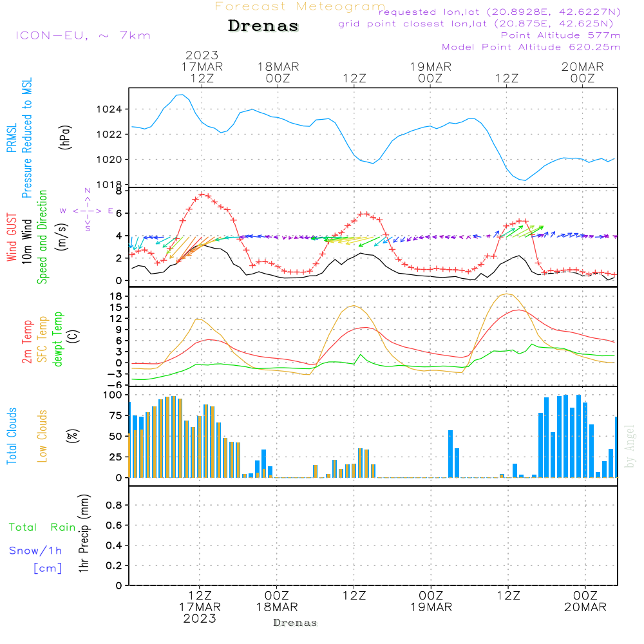Click the "(%)" cloud unit label
The width and height of the screenshot is (644, 644).
[73, 436]
